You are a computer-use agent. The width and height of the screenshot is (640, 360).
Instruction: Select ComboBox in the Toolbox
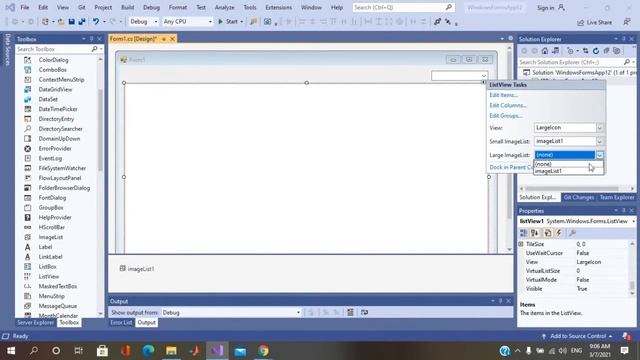pyautogui.click(x=52, y=70)
